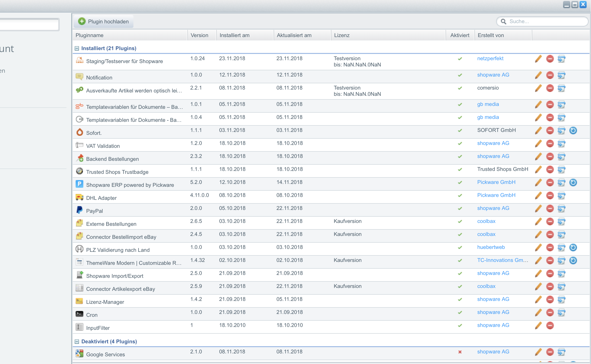This screenshot has width=591, height=364.
Task: Open pencil edit icon for VAT Validation
Action: coord(538,143)
